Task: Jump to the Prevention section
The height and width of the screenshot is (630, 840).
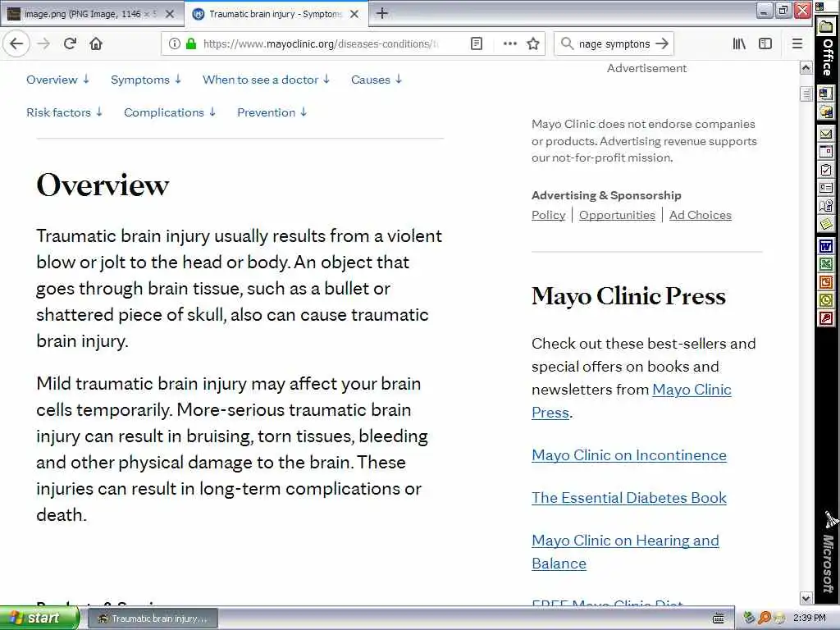Action: click(272, 112)
